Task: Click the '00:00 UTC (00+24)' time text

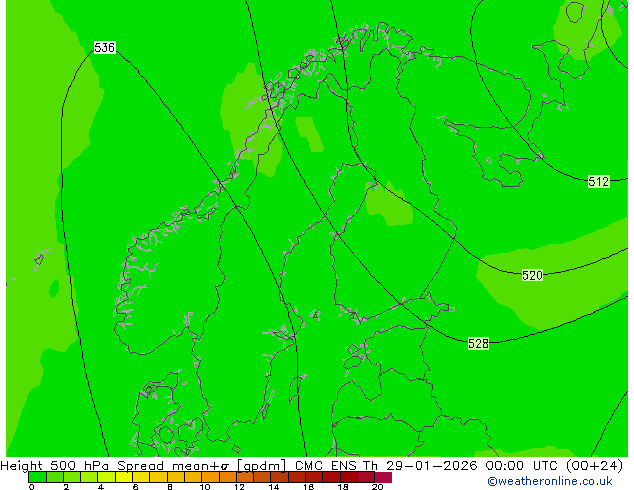Action: tap(554, 466)
